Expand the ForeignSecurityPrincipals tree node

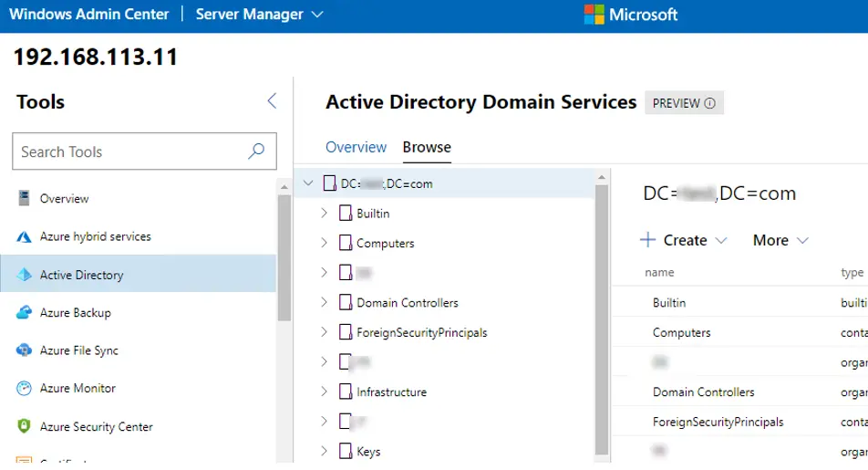click(x=325, y=332)
